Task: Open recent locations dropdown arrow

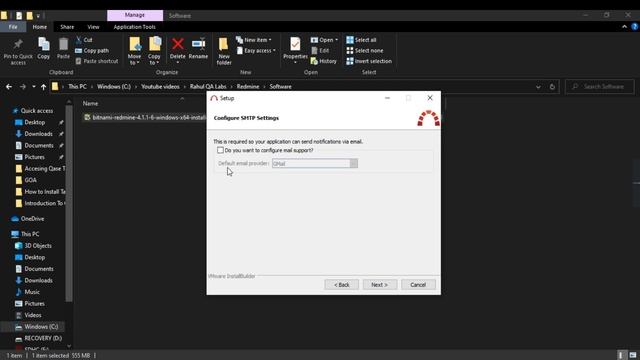Action: coord(33,87)
